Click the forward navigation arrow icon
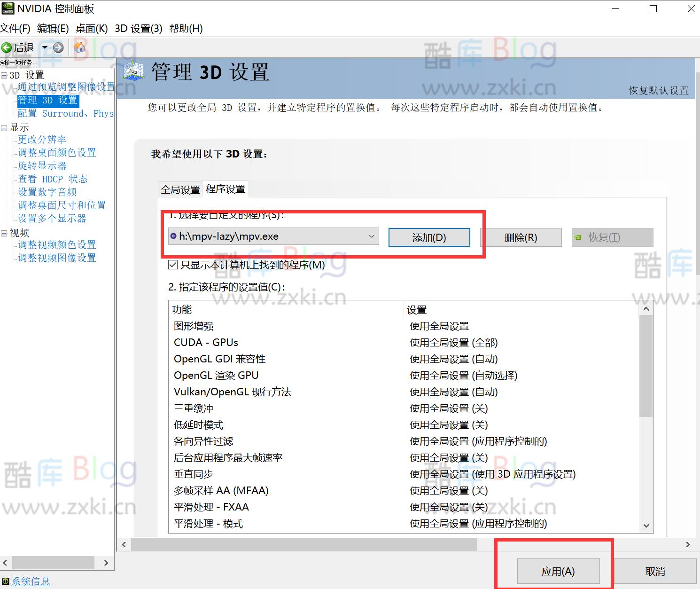 point(57,47)
